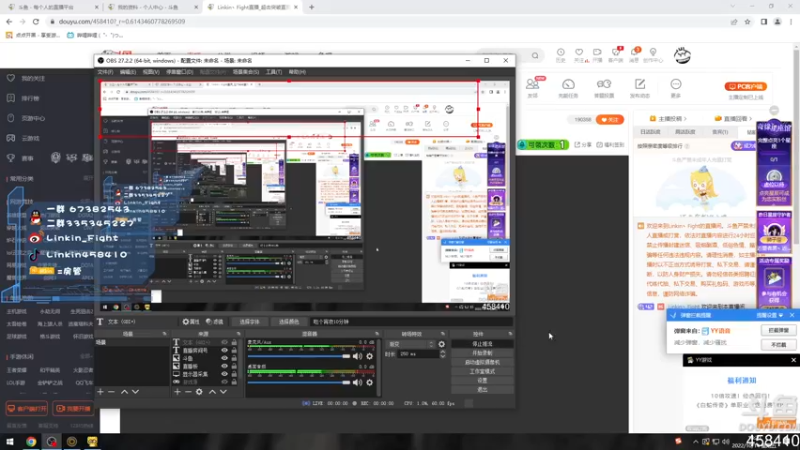Open the Filters (滤镜) option in OBS toolbar
The width and height of the screenshot is (800, 450).
click(215, 322)
